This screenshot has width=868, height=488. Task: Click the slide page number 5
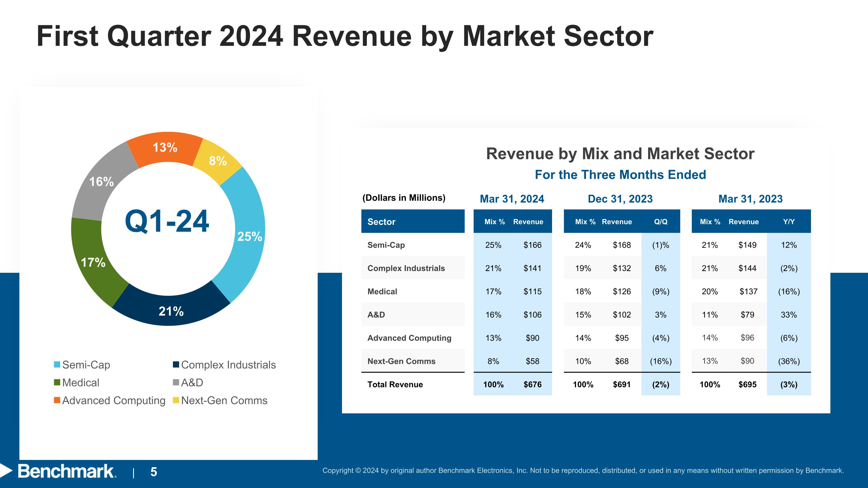[x=154, y=472]
